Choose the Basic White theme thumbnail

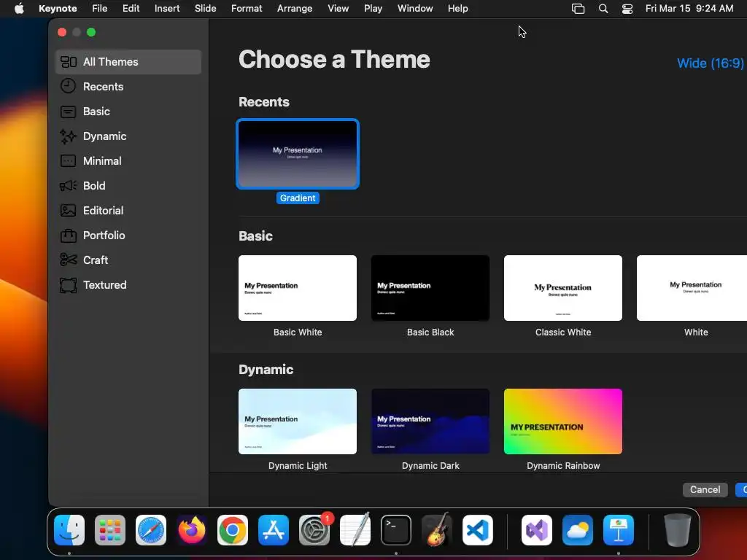(298, 288)
